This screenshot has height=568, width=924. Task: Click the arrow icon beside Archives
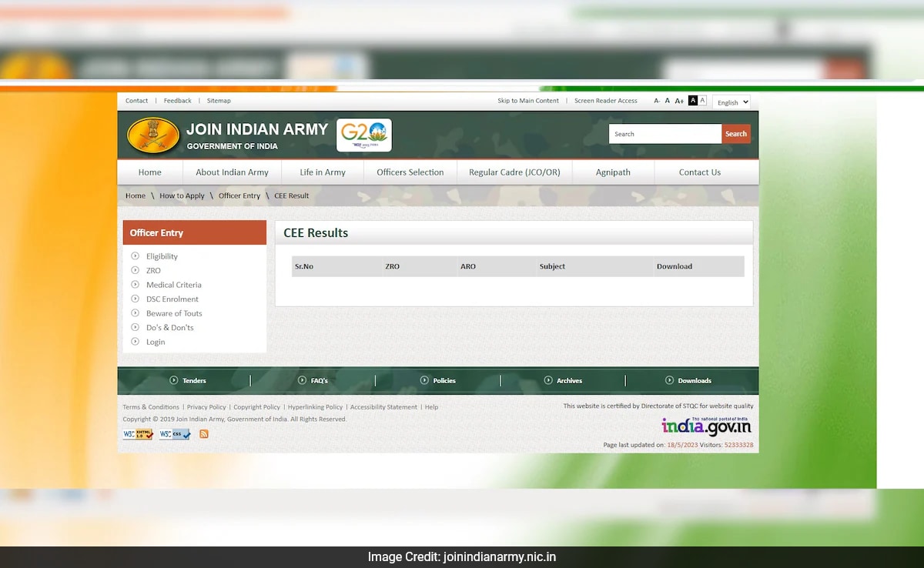click(x=548, y=380)
